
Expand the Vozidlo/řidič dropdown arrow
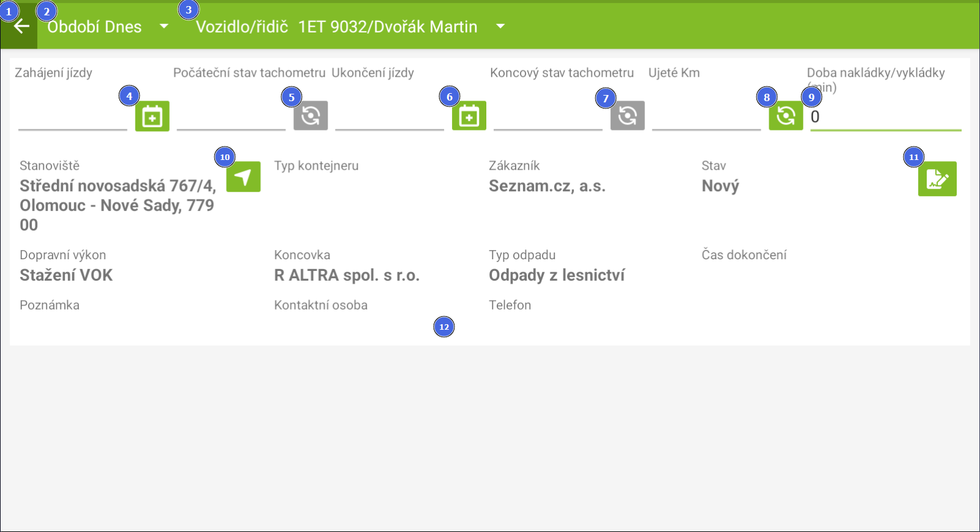(500, 26)
